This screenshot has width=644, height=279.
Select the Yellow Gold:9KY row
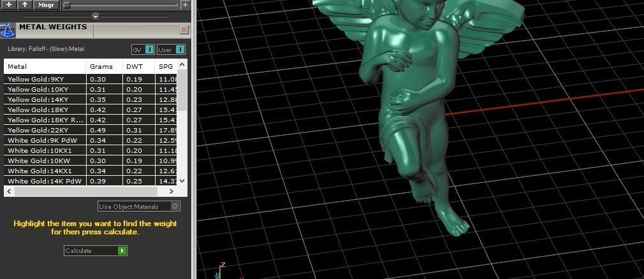point(91,79)
